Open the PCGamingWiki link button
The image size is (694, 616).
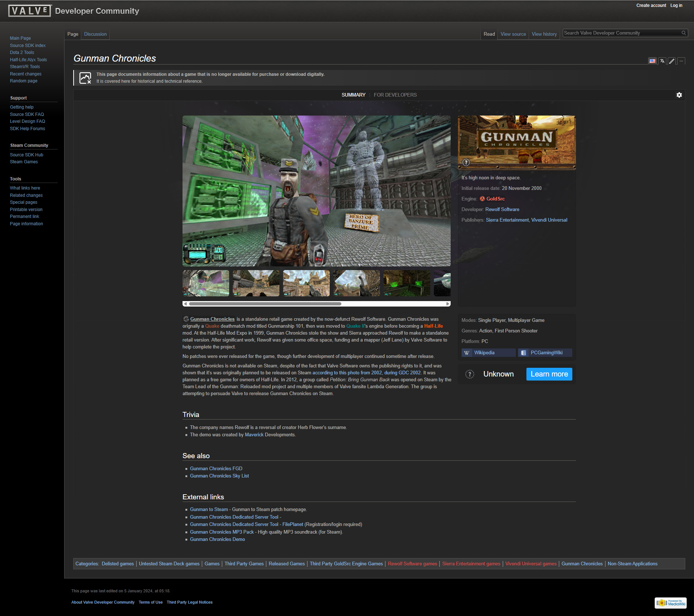(x=545, y=352)
